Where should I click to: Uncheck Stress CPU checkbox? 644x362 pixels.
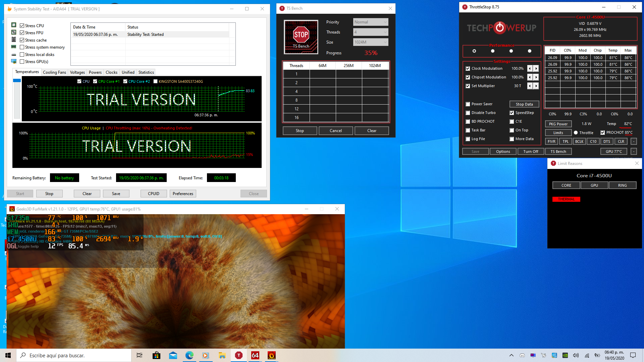tap(22, 25)
